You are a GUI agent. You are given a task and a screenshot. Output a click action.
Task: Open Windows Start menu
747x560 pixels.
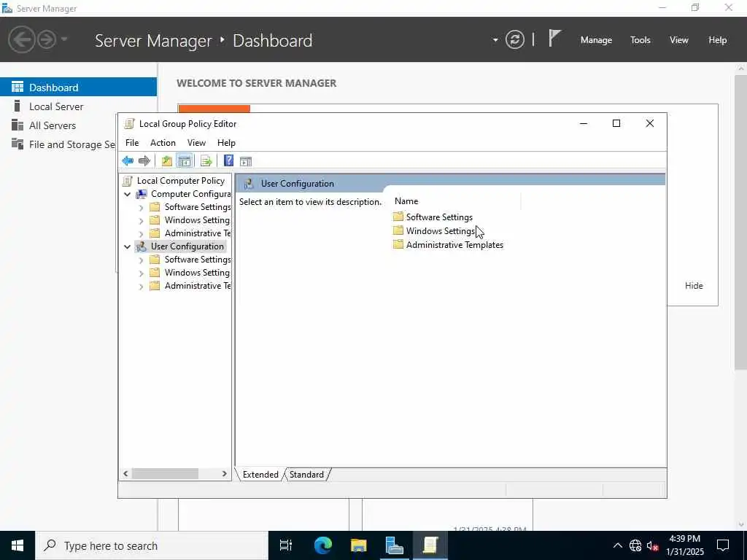point(18,545)
